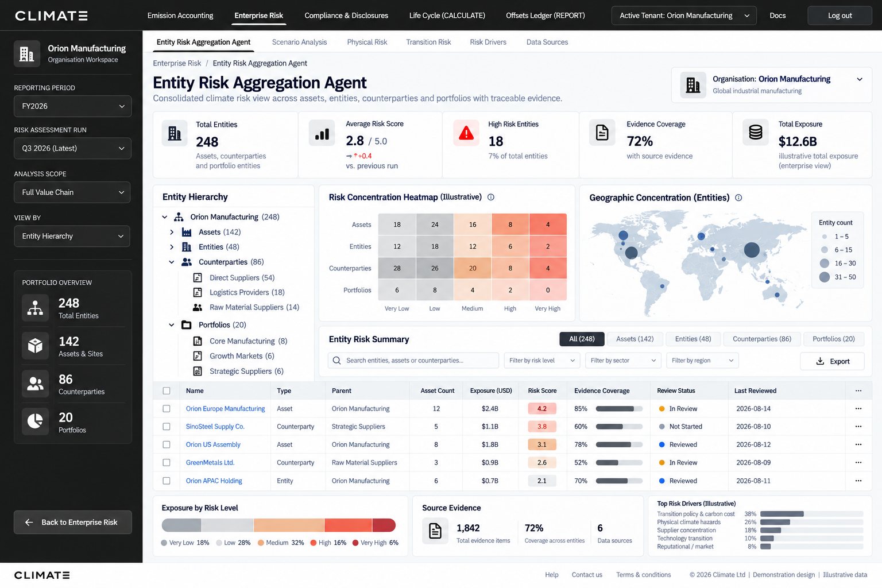Click Back to Enterprise Risk button
The image size is (882, 588).
pyautogui.click(x=72, y=523)
